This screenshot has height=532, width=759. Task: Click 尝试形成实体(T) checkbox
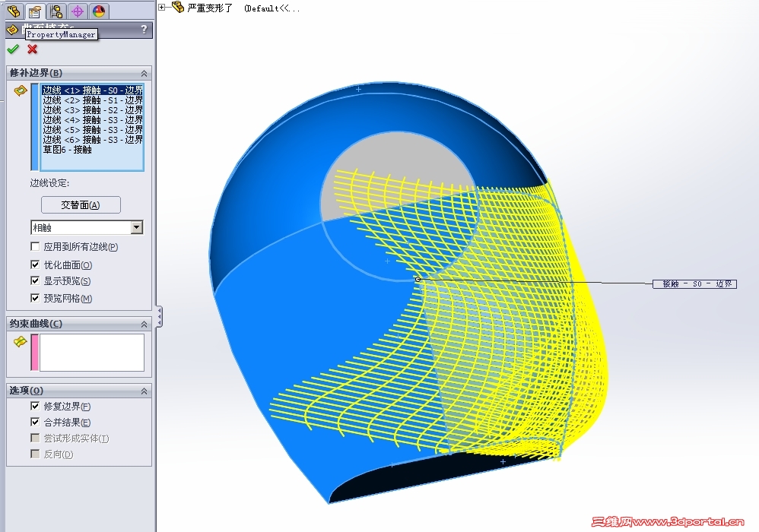(35, 438)
